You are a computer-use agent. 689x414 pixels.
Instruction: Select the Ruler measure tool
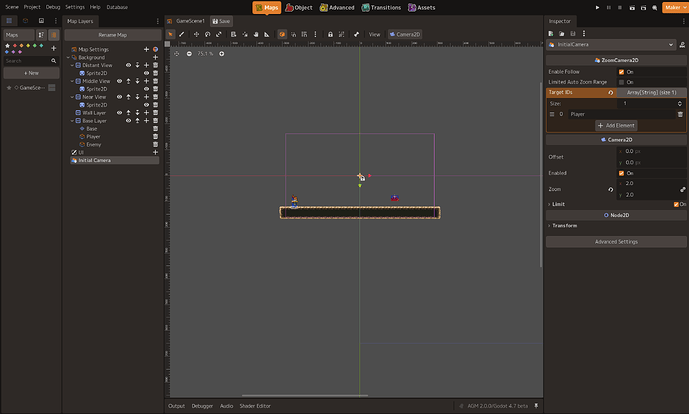(x=267, y=34)
